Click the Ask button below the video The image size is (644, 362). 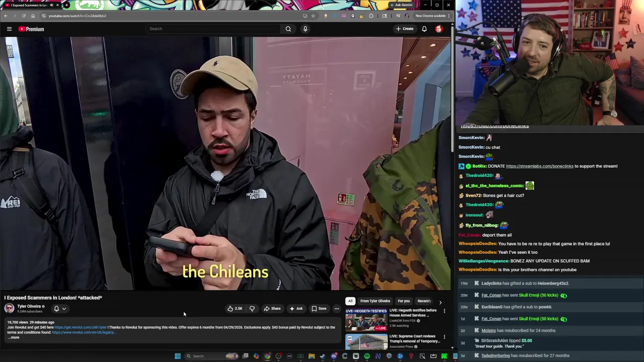click(296, 309)
